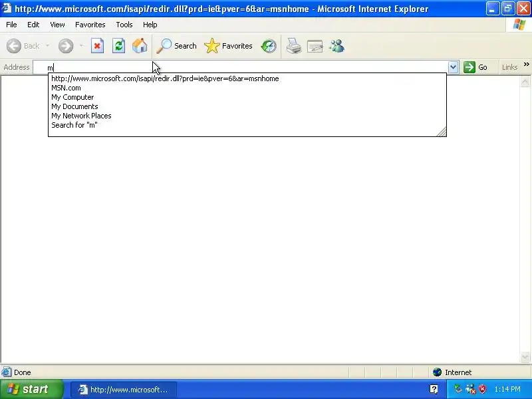Select the MSN.com suggestion
The image size is (532, 399).
tap(247, 88)
